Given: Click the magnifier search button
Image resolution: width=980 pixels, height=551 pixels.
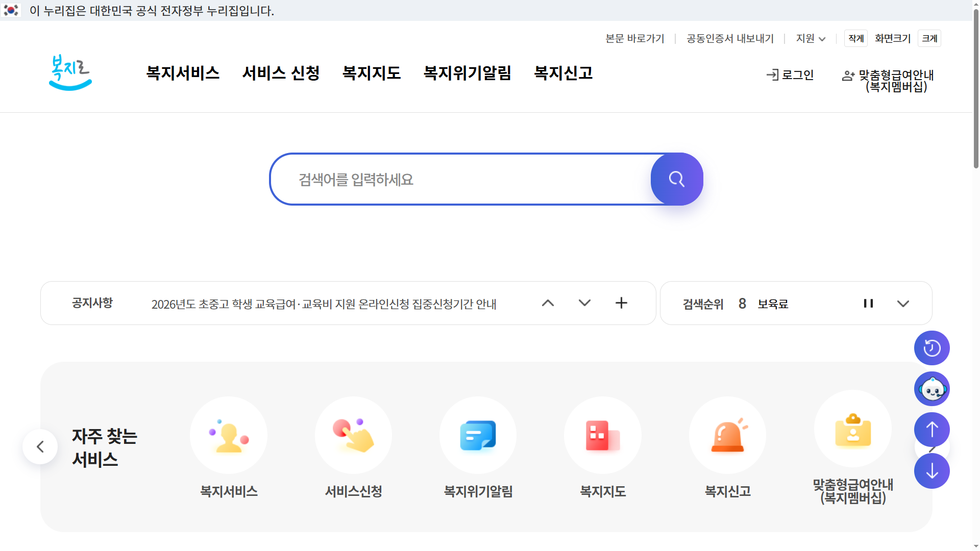Looking at the screenshot, I should click(676, 179).
